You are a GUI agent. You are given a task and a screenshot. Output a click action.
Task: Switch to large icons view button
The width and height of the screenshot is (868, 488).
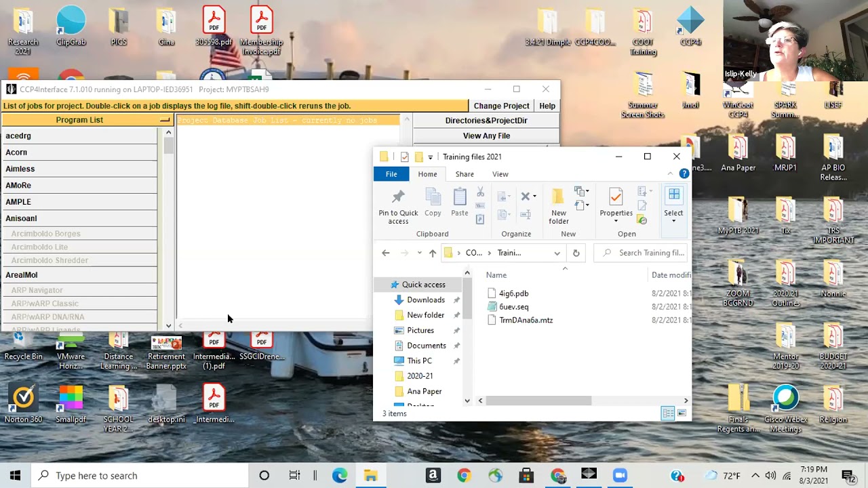(682, 413)
